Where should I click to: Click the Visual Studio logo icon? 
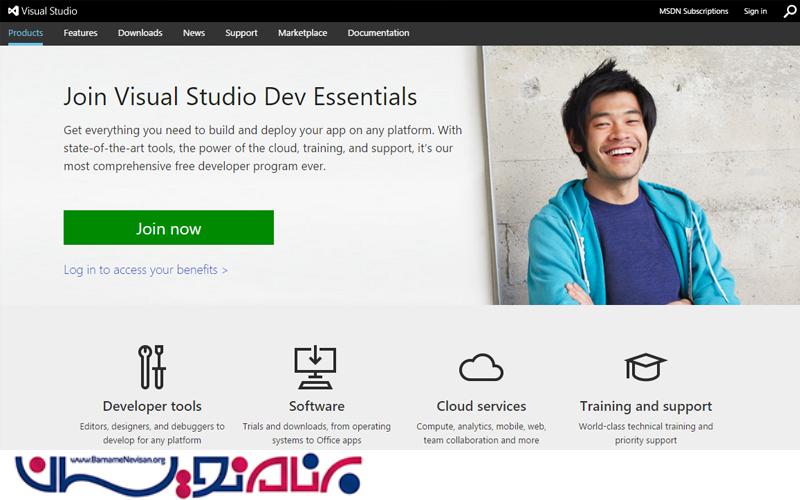(13, 11)
